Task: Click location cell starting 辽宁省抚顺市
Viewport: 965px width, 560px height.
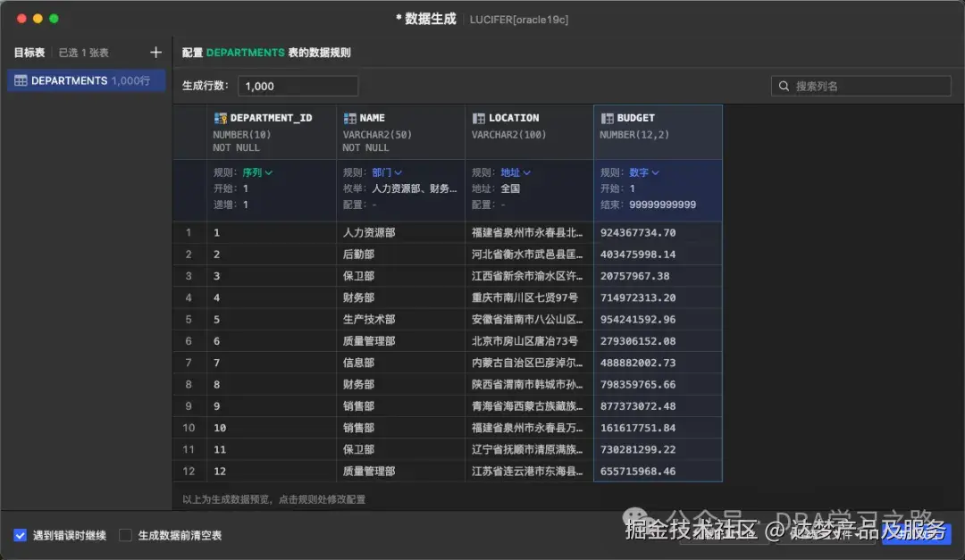Action: [x=527, y=449]
